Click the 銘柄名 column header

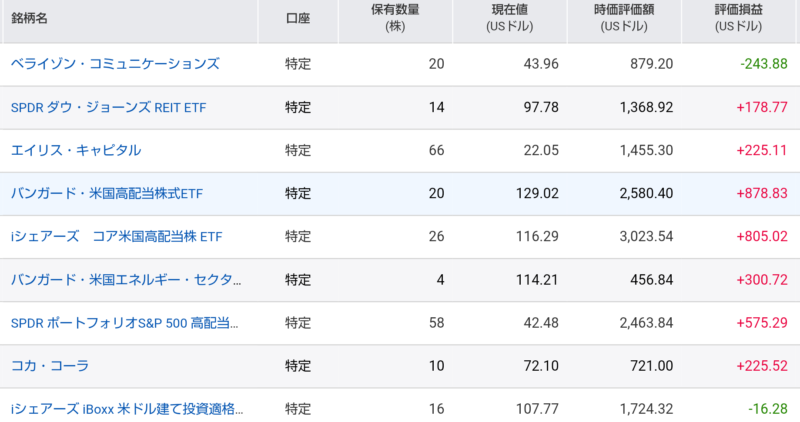coord(29,18)
